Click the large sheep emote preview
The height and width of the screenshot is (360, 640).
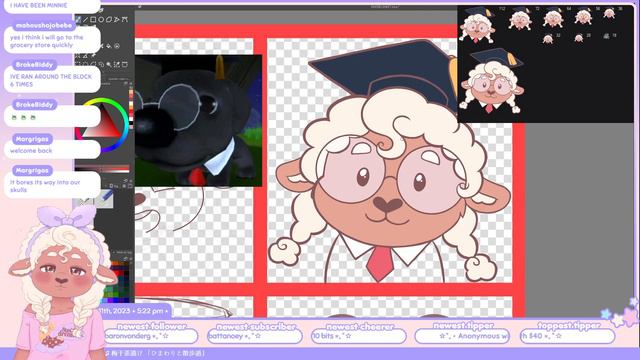pos(491,82)
